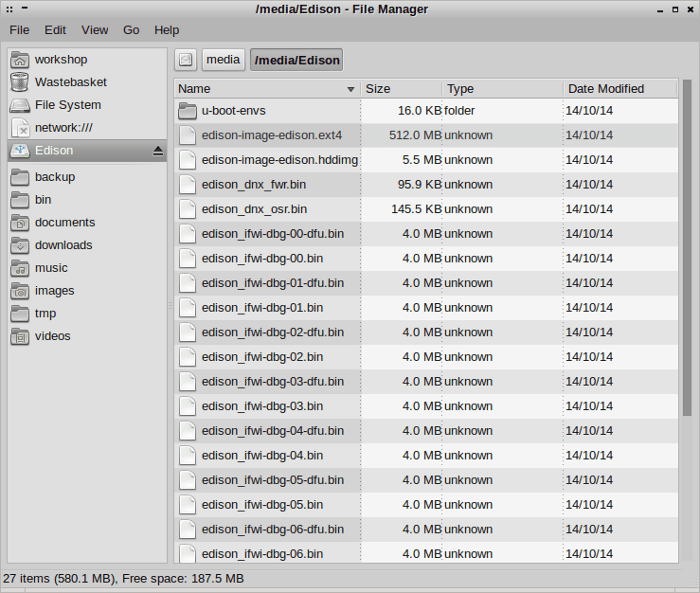Select edison_ifwi-dbg-02-dfu.bin file name

coord(273,332)
